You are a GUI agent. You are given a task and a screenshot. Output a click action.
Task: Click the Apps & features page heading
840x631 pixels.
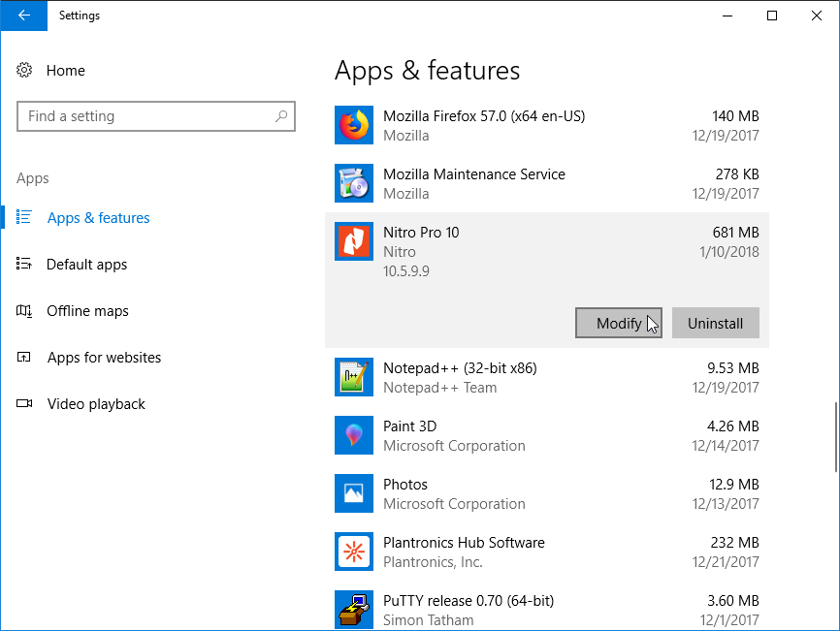[x=427, y=71]
